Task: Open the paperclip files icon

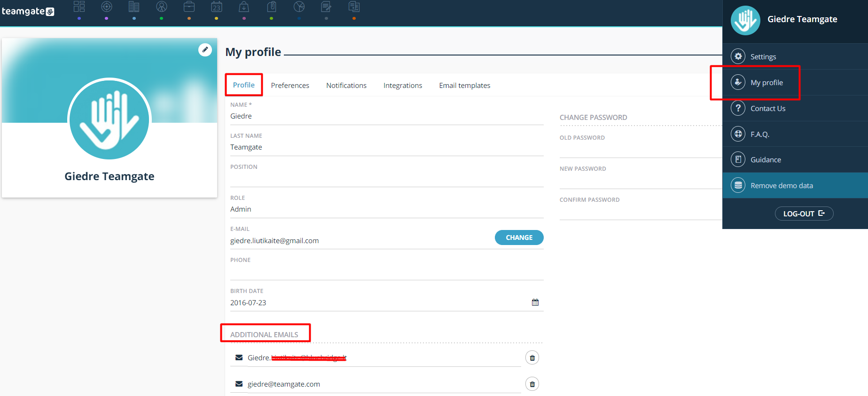Action: coord(272,7)
